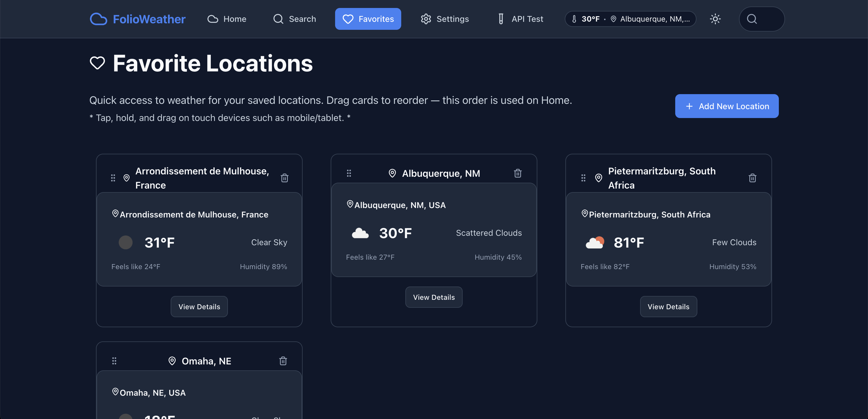Click the rounded search field in header
This screenshot has width=868, height=419.
pos(761,19)
